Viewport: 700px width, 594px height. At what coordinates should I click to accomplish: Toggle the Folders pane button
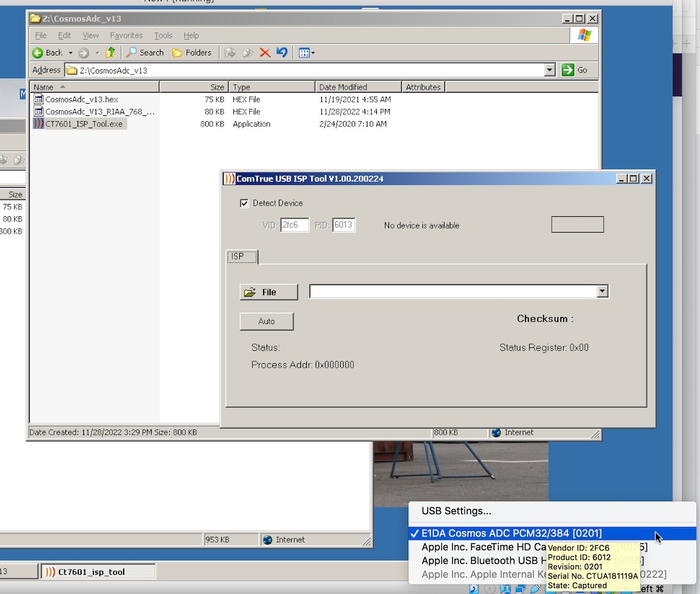click(192, 52)
